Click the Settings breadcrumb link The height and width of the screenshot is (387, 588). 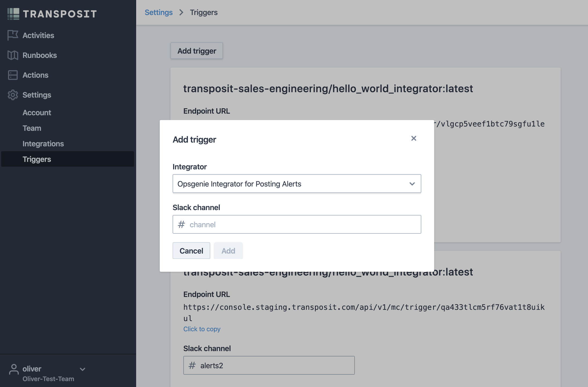(x=158, y=12)
